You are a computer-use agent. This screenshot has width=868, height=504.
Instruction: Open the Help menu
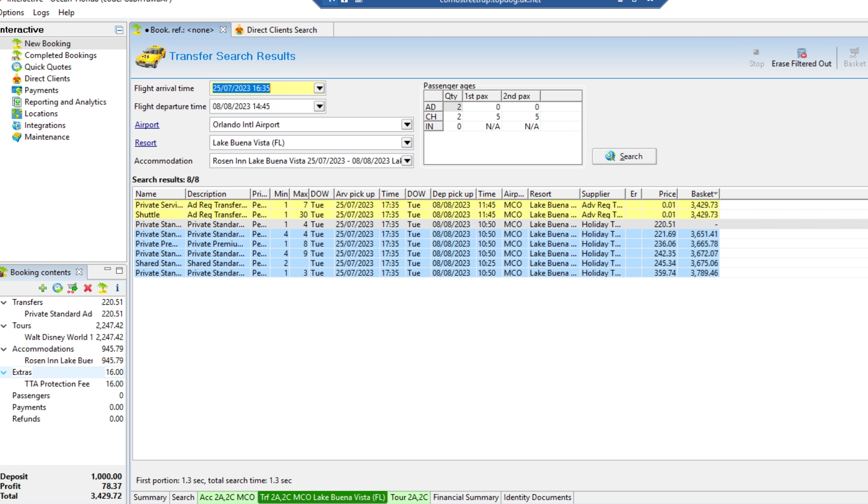(x=66, y=12)
